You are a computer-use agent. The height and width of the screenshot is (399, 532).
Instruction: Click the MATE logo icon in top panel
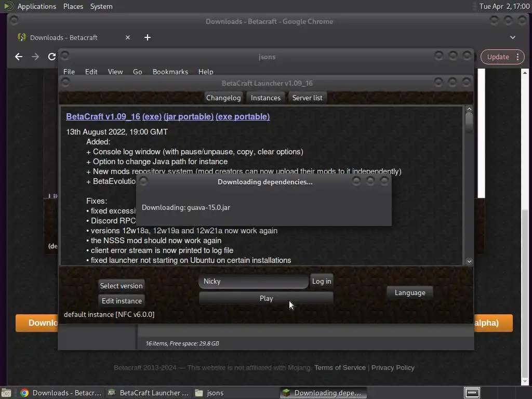[8, 6]
